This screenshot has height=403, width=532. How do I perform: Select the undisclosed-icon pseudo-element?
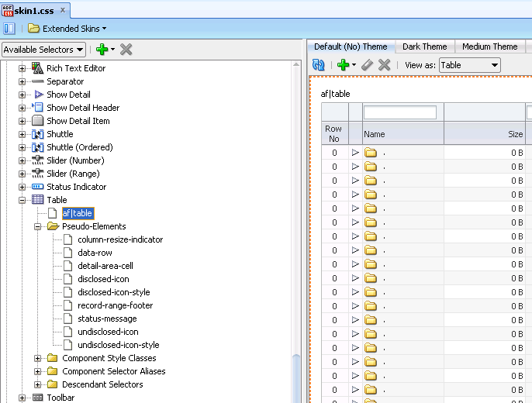coord(108,332)
